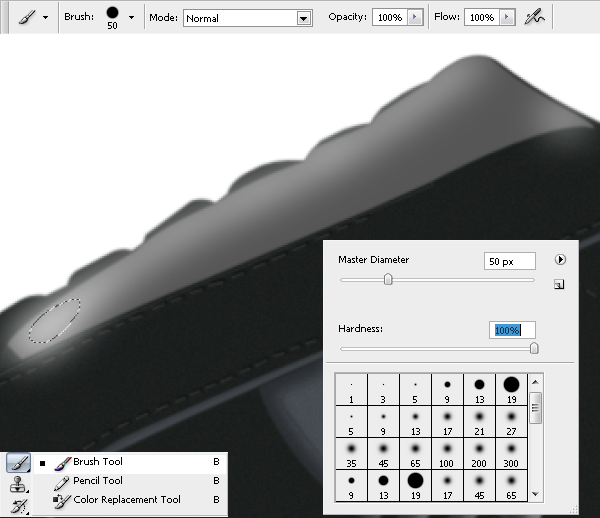This screenshot has height=518, width=600.
Task: Select hard round 9 brush in first row
Action: tap(447, 390)
